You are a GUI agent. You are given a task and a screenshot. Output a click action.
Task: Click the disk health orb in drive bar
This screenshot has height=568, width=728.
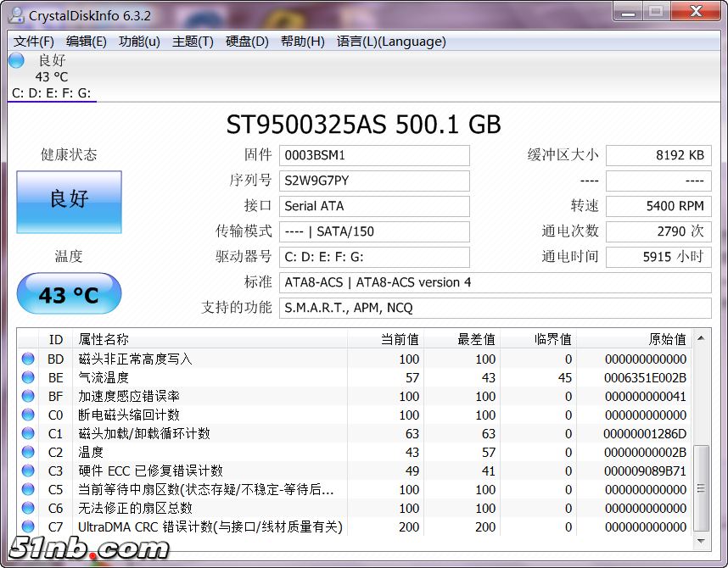16,61
